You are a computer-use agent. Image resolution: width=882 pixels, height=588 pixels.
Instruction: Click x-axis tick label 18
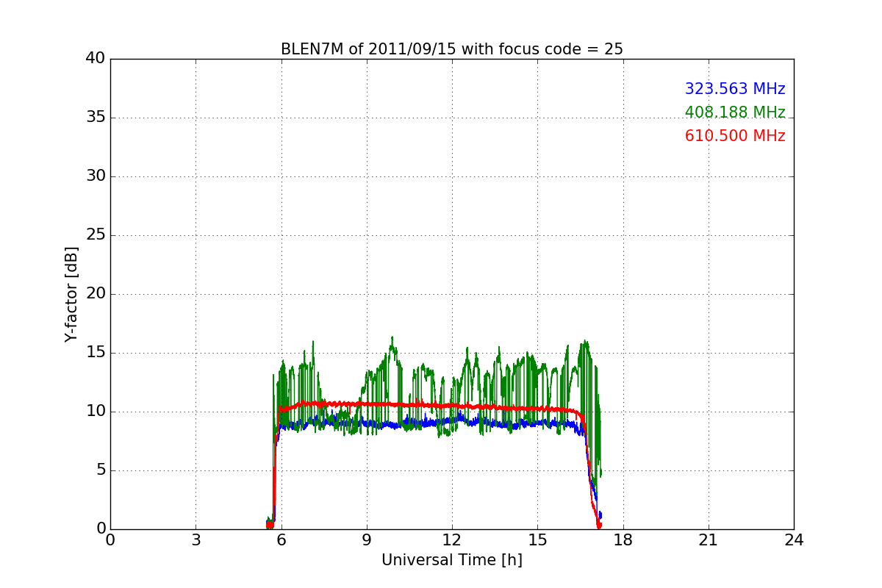pyautogui.click(x=623, y=539)
